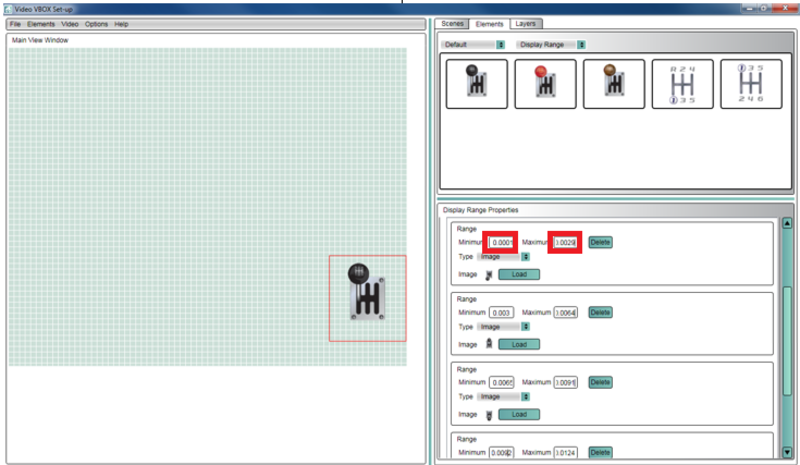This screenshot has height=465, width=800.
Task: Select the brown knob gear shifter thumbnail
Action: click(613, 84)
